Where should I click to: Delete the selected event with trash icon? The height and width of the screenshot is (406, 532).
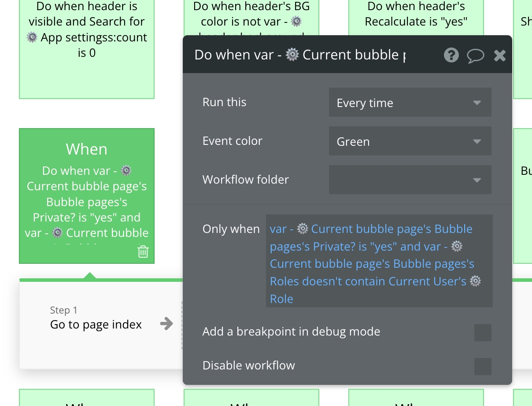click(143, 251)
